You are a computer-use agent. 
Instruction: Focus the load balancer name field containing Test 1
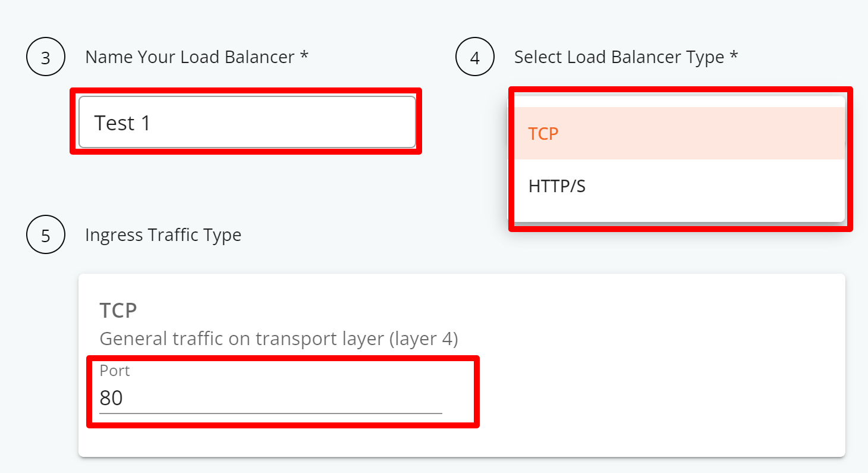(247, 122)
